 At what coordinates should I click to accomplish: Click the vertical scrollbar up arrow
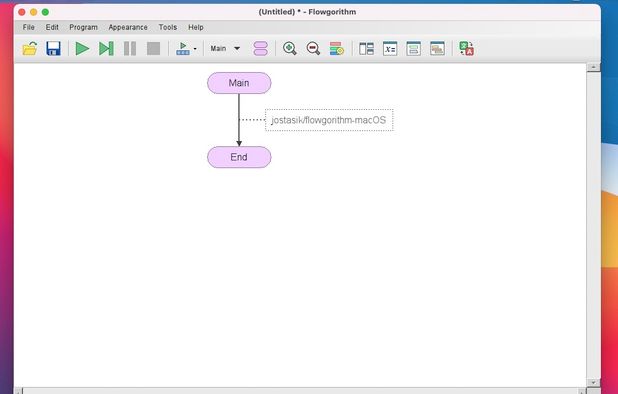coord(593,67)
